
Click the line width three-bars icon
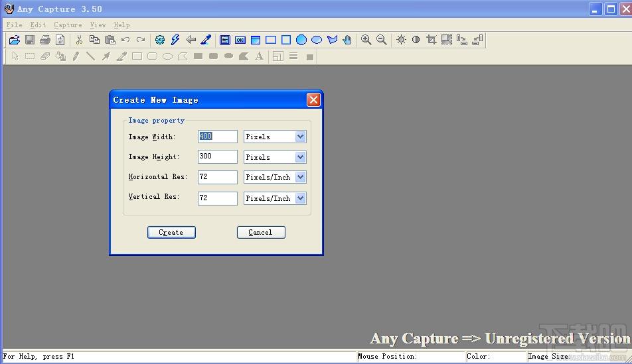293,56
